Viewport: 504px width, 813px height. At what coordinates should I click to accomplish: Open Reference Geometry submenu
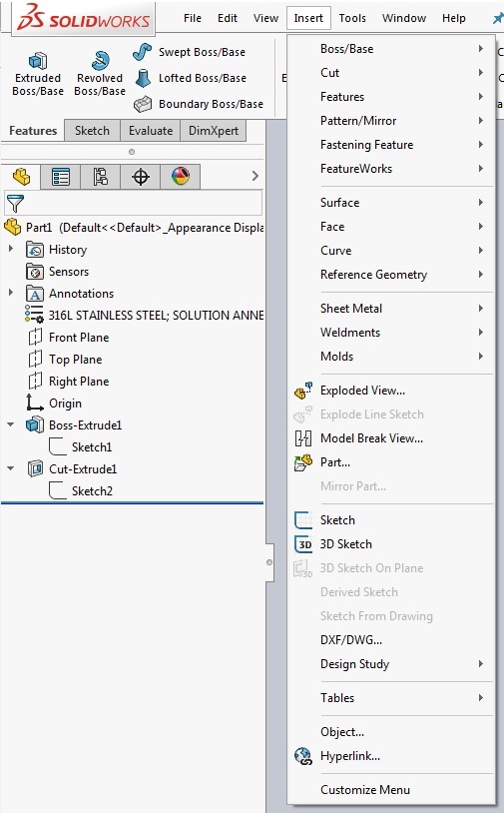point(391,275)
